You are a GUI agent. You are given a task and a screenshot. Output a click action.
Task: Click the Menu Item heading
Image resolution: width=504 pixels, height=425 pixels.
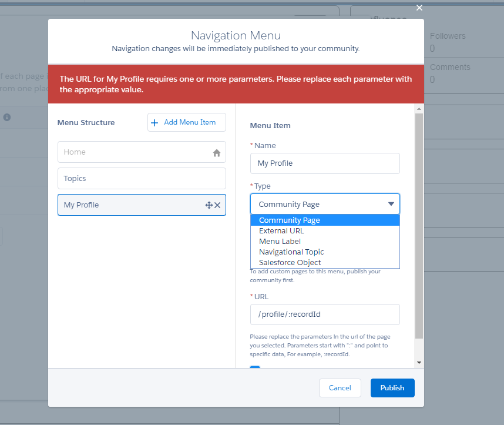pyautogui.click(x=270, y=125)
